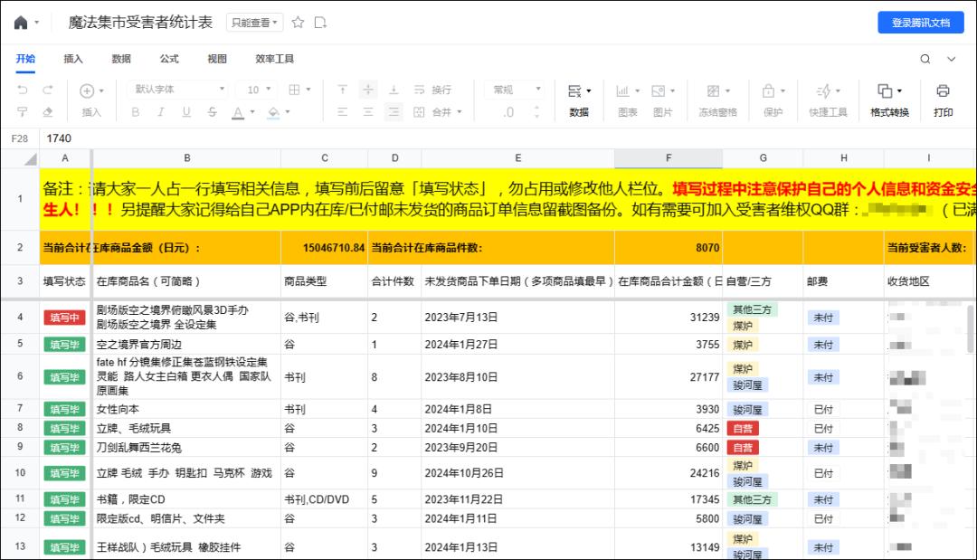This screenshot has width=977, height=560.
Task: Open the font size 10 dropdown
Action: (x=258, y=90)
